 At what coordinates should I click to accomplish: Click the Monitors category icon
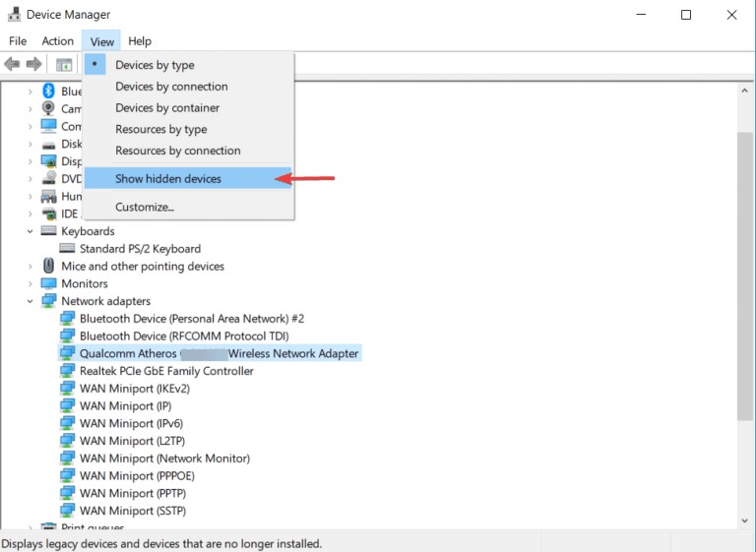[x=49, y=283]
